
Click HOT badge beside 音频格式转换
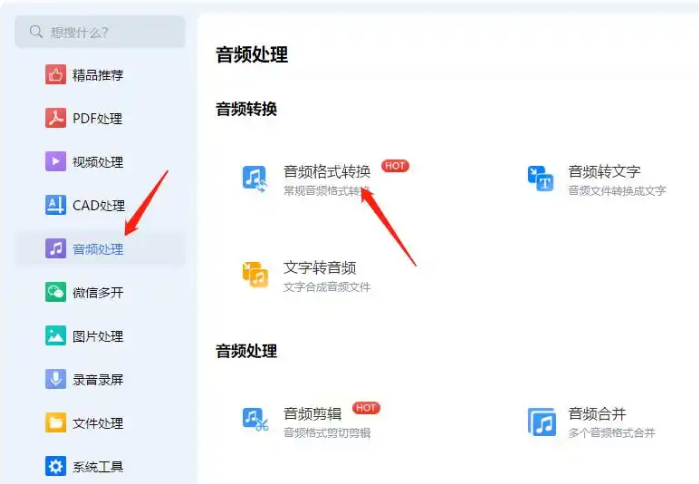[x=395, y=166]
